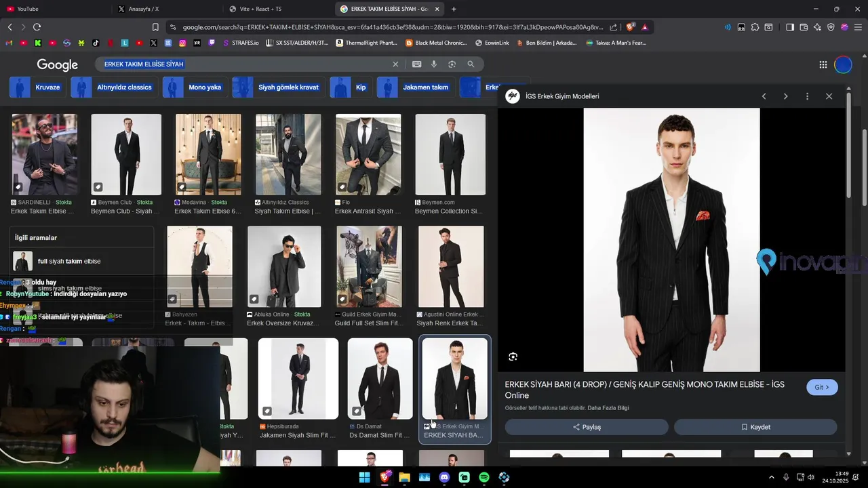
Task: Open Spotify from the taskbar
Action: coord(484,477)
